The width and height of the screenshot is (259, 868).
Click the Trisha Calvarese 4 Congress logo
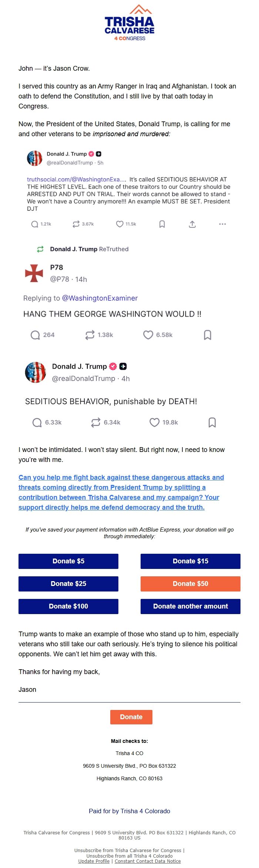[x=129, y=23]
